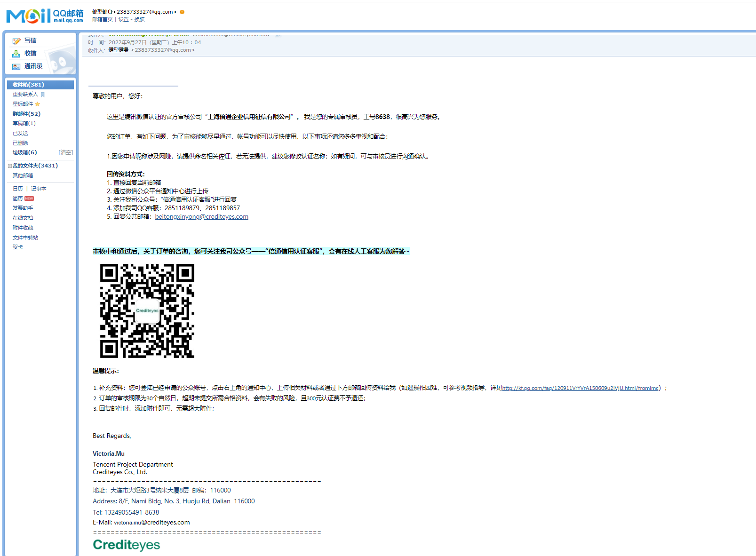Screen dimensions: 756x556
Task: Open the 记事本 notepad link
Action: point(39,189)
